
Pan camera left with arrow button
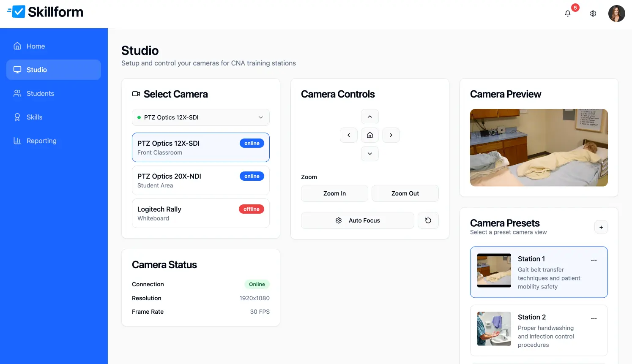(349, 135)
